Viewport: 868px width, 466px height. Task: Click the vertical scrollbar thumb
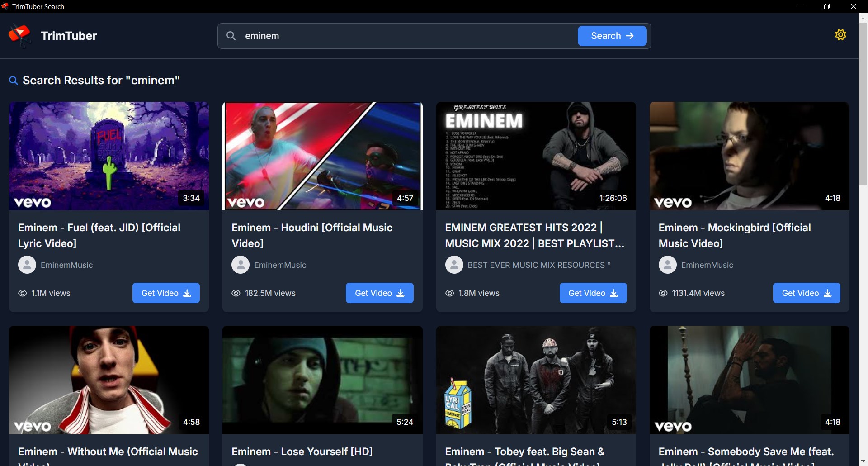pyautogui.click(x=863, y=104)
